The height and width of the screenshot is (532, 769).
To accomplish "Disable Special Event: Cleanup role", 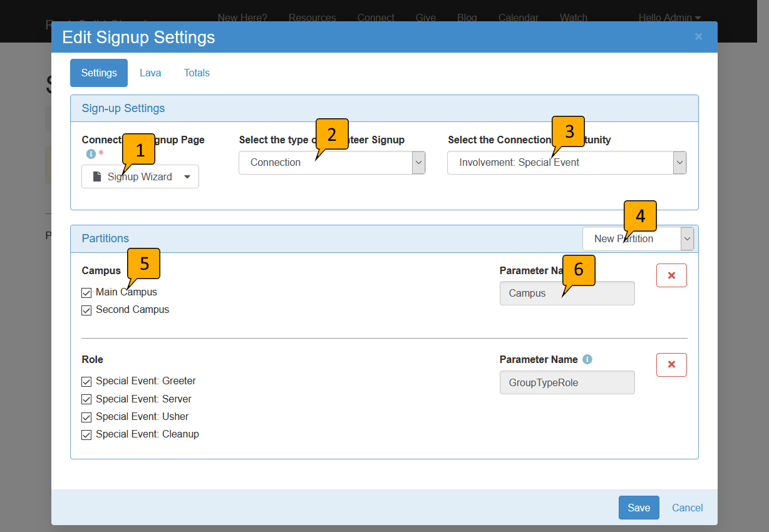I will click(x=86, y=434).
